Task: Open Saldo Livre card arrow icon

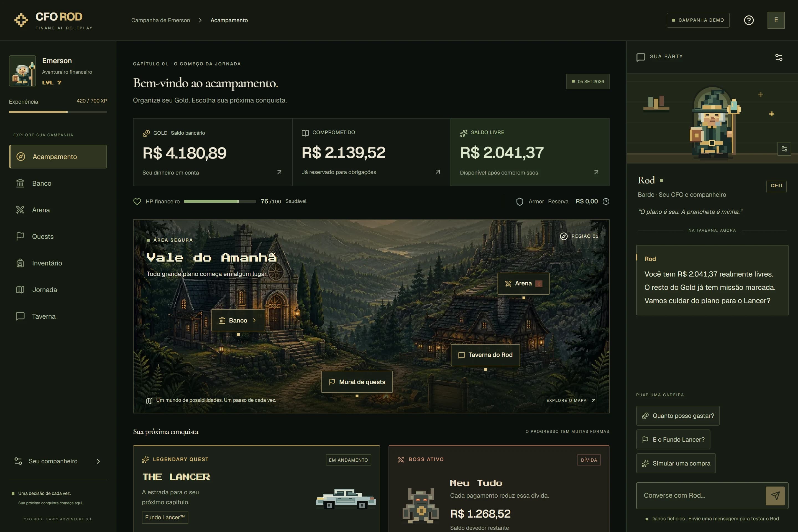Action: click(596, 172)
